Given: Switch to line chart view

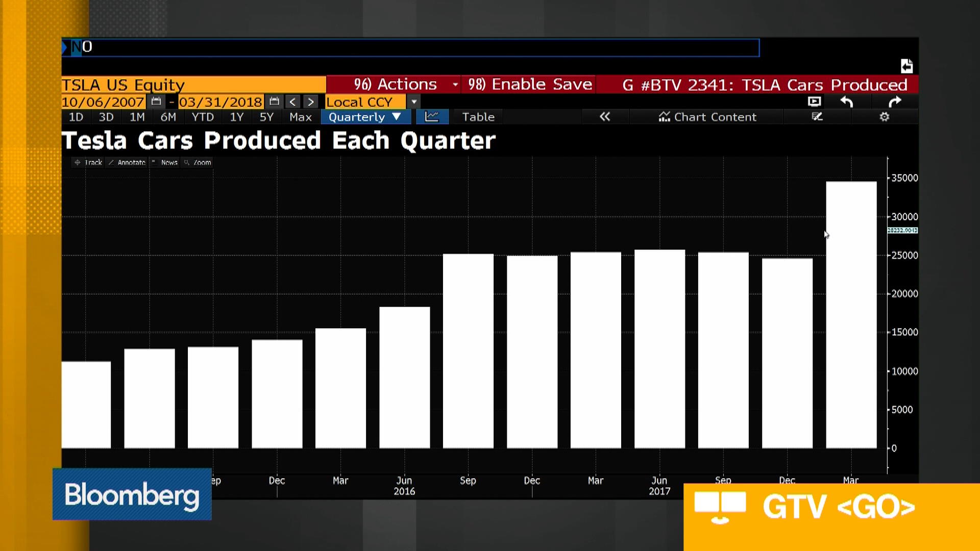Looking at the screenshot, I should pyautogui.click(x=432, y=117).
